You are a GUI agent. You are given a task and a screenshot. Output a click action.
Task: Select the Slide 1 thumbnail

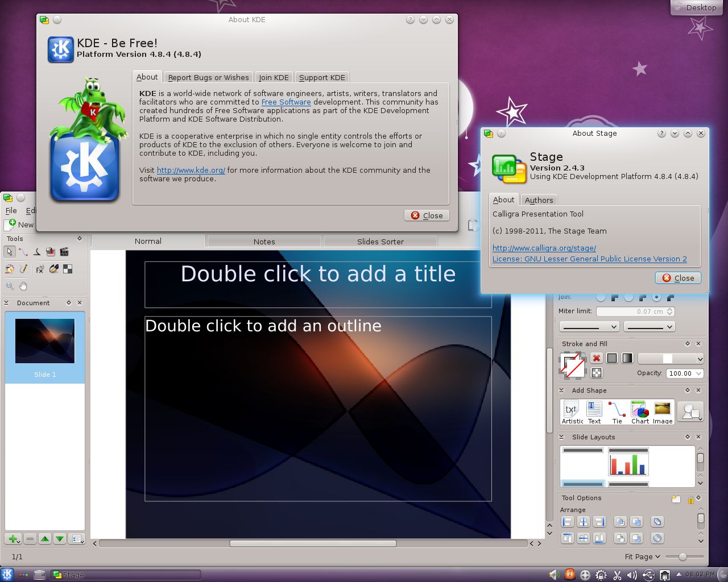tap(45, 347)
